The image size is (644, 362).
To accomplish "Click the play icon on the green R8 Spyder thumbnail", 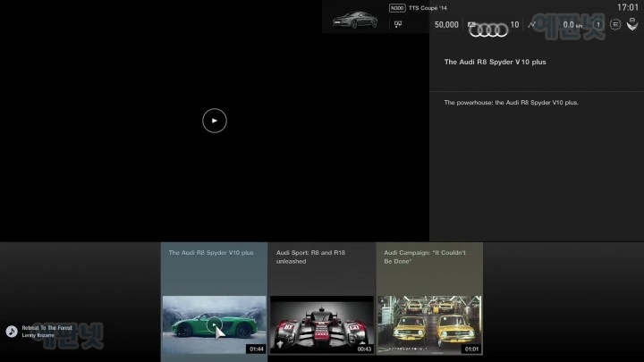I will pos(214,324).
